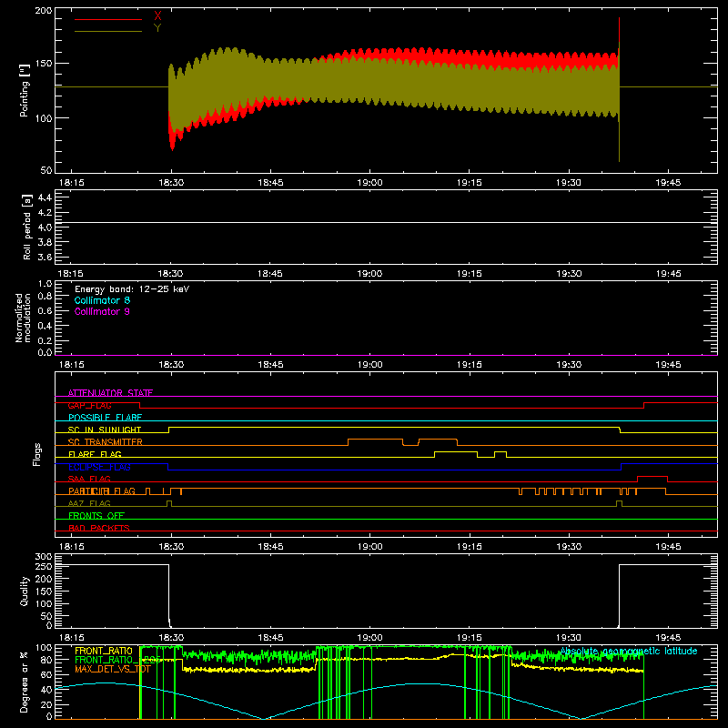Viewport: 728px width, 728px height.
Task: Click the SAA_FLAG label
Action: (89, 479)
